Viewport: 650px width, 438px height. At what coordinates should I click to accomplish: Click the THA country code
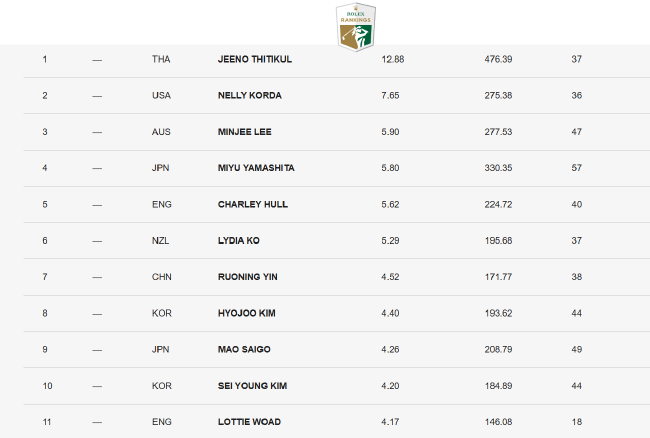click(161, 59)
